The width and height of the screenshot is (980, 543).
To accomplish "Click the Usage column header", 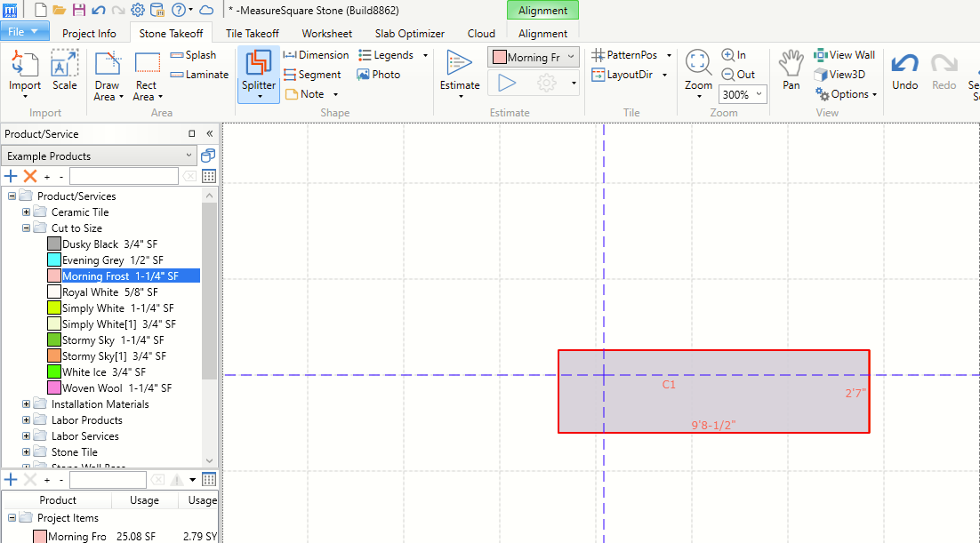I will point(144,499).
